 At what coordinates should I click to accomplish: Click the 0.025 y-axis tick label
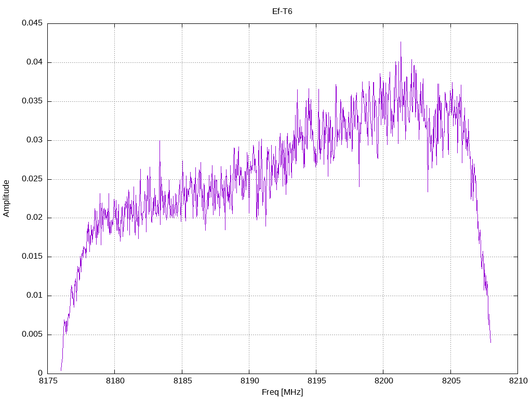32,179
